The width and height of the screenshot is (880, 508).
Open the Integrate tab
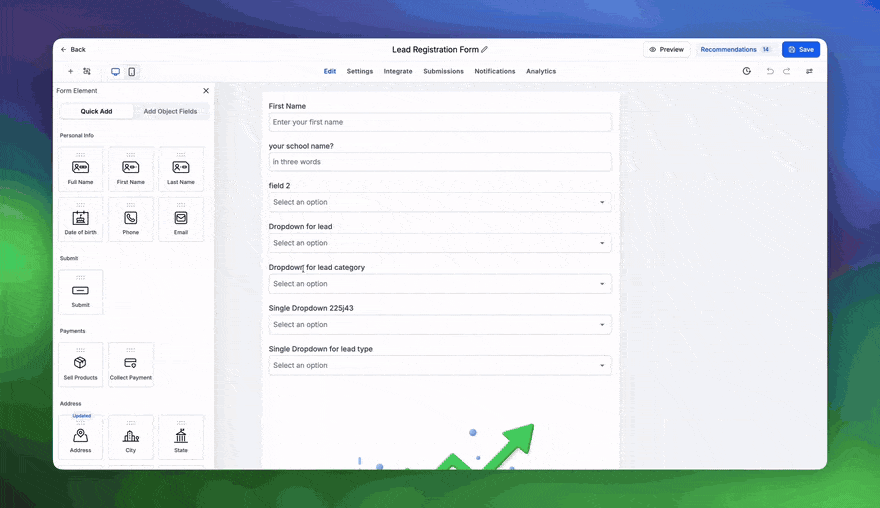(398, 71)
